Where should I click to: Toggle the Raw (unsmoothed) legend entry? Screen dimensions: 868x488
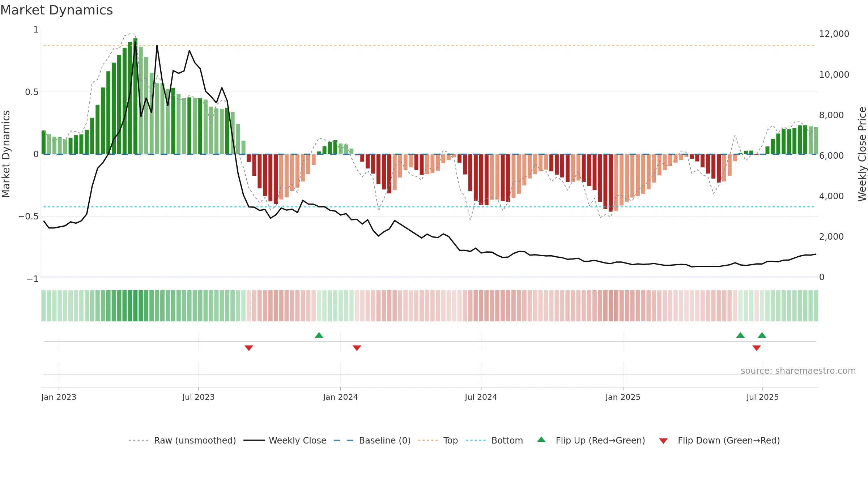pyautogui.click(x=182, y=440)
